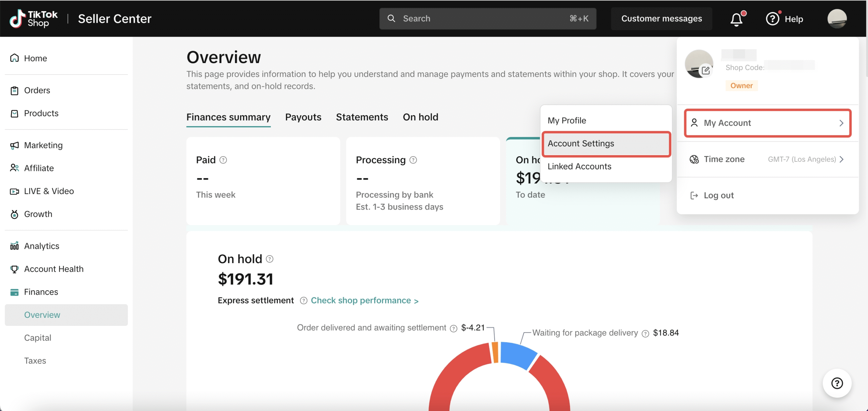The height and width of the screenshot is (411, 868).
Task: Expand the My Account submenu
Action: coord(768,123)
